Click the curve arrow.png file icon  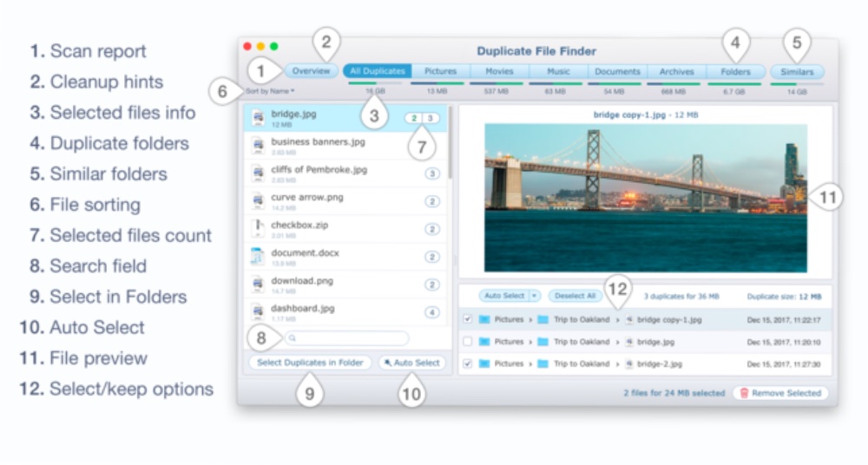click(258, 200)
